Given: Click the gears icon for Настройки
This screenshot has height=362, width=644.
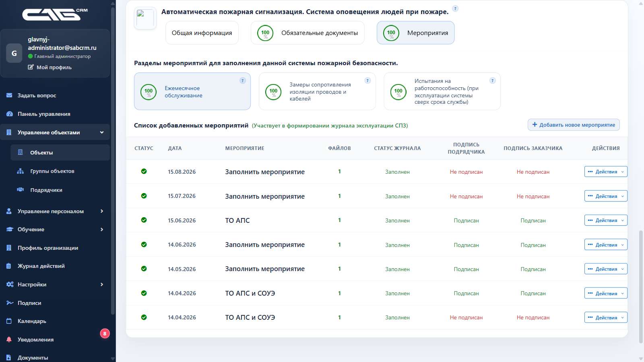Looking at the screenshot, I should [10, 284].
